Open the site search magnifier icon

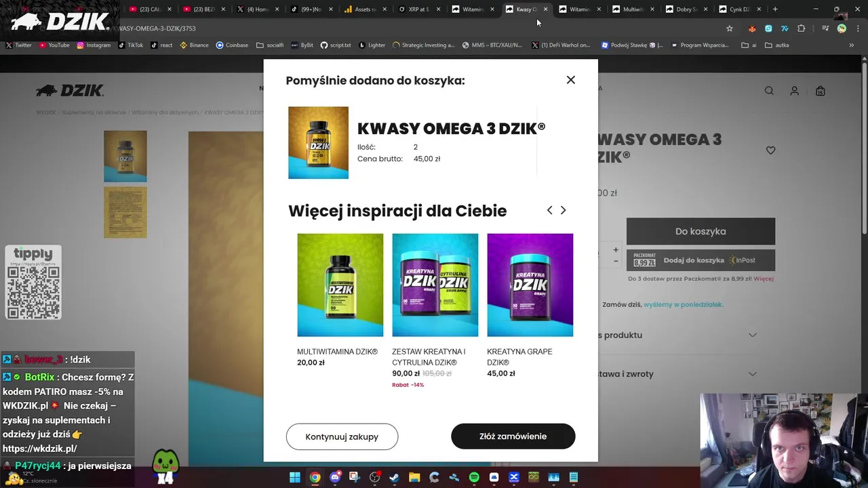(x=769, y=91)
